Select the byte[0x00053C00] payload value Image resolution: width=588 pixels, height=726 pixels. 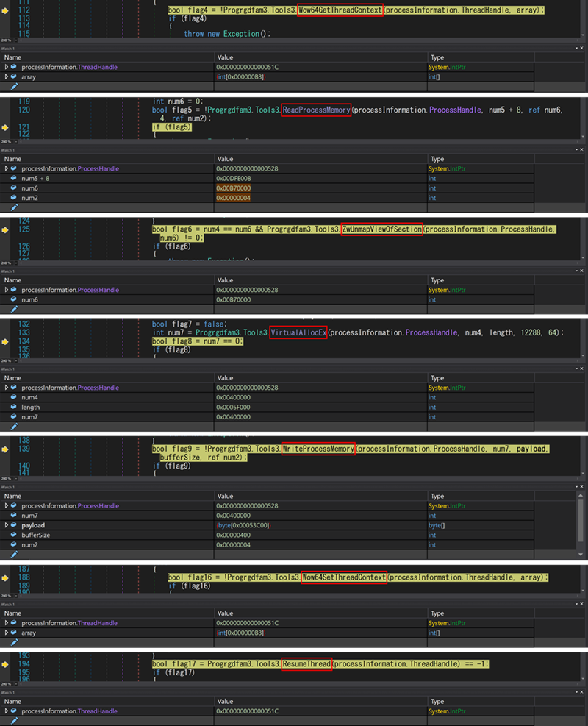pyautogui.click(x=244, y=525)
